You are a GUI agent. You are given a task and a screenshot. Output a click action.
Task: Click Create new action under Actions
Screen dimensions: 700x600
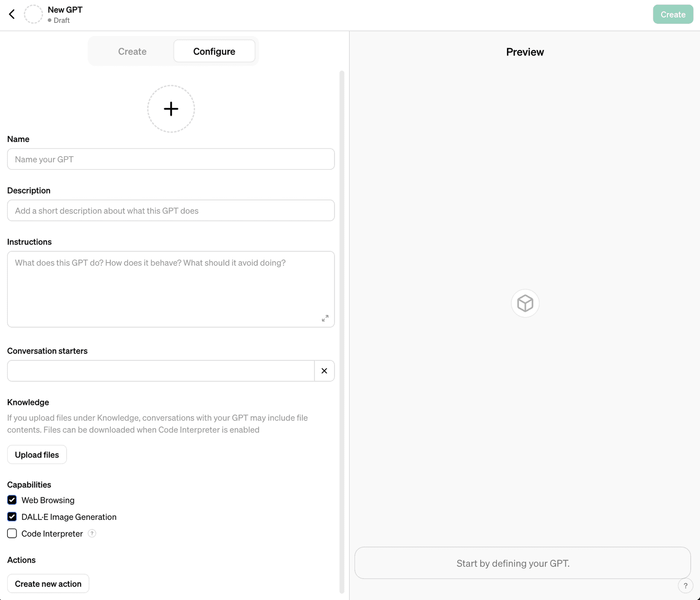pyautogui.click(x=48, y=583)
